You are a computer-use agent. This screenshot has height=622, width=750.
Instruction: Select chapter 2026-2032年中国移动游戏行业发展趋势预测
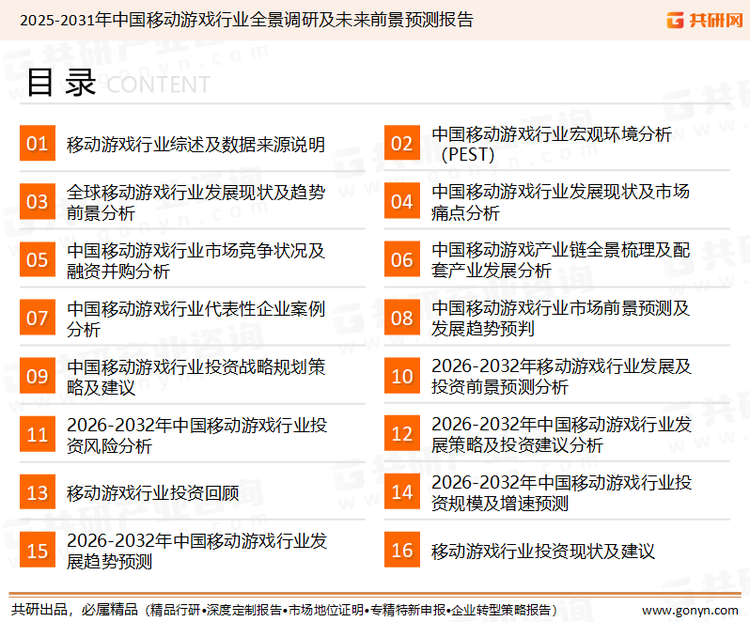tap(197, 551)
